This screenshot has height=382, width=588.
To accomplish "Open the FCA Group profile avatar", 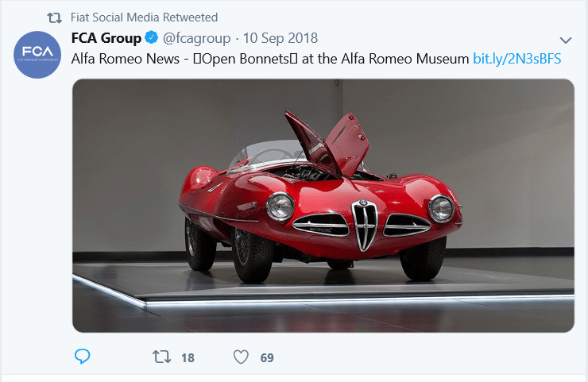I will pyautogui.click(x=37, y=55).
